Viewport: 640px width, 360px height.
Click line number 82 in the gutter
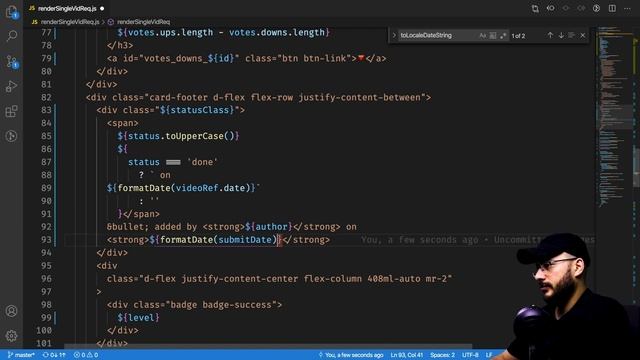click(x=46, y=97)
